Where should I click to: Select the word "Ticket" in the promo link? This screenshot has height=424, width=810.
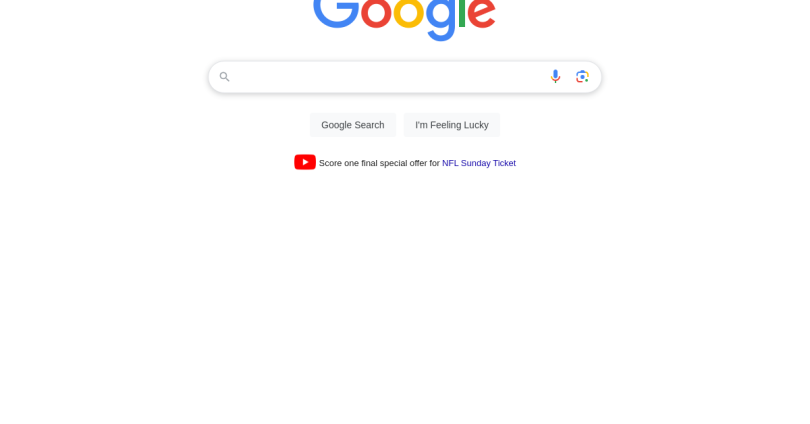click(504, 163)
